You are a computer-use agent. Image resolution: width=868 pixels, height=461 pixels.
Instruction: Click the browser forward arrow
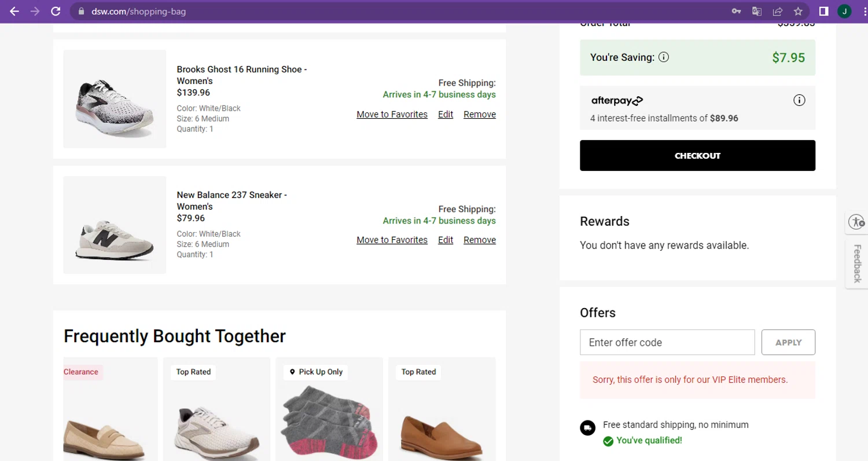(x=35, y=11)
